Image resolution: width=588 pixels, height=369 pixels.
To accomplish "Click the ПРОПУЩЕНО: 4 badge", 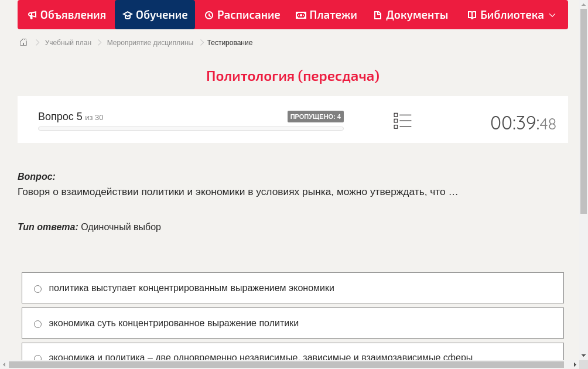I will pos(315,116).
